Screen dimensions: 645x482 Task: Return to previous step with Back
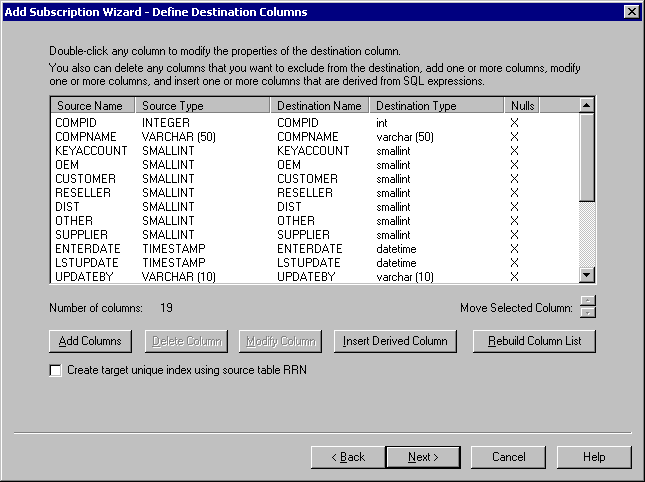point(347,457)
